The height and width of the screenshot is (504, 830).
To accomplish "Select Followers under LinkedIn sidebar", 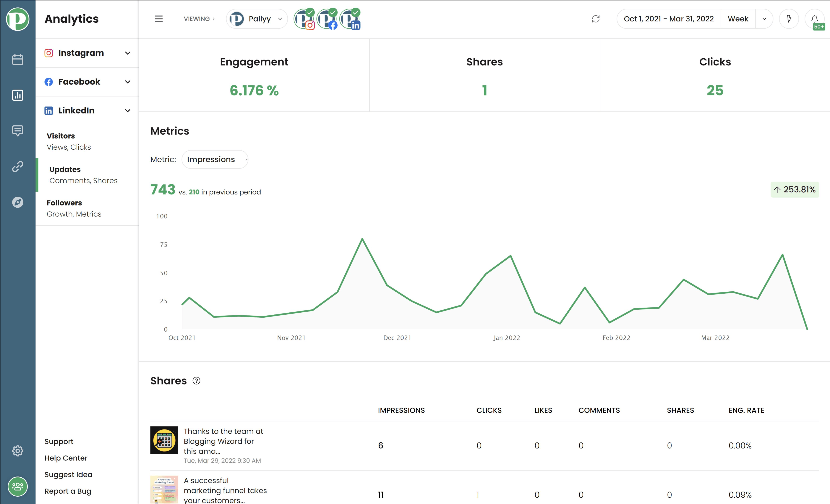I will (64, 203).
